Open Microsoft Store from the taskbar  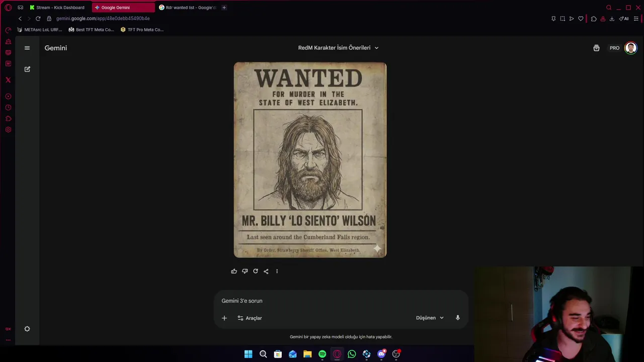278,354
